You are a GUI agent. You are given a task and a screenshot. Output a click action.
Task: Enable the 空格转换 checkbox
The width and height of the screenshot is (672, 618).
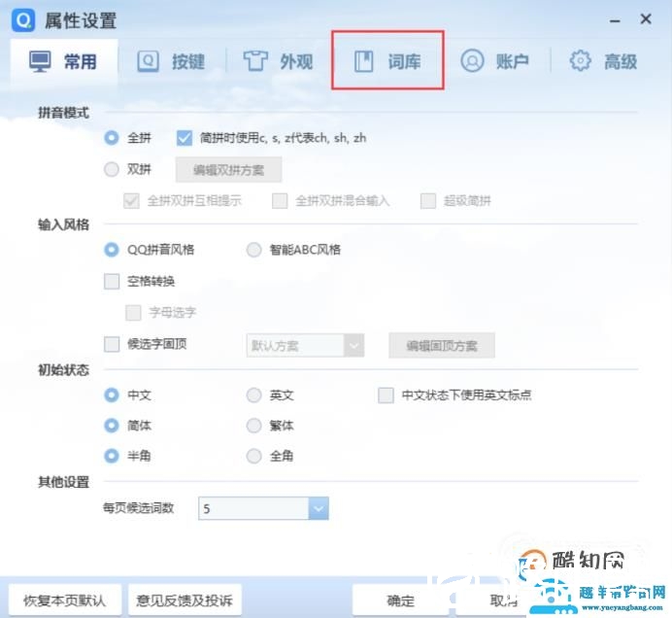[x=112, y=282]
